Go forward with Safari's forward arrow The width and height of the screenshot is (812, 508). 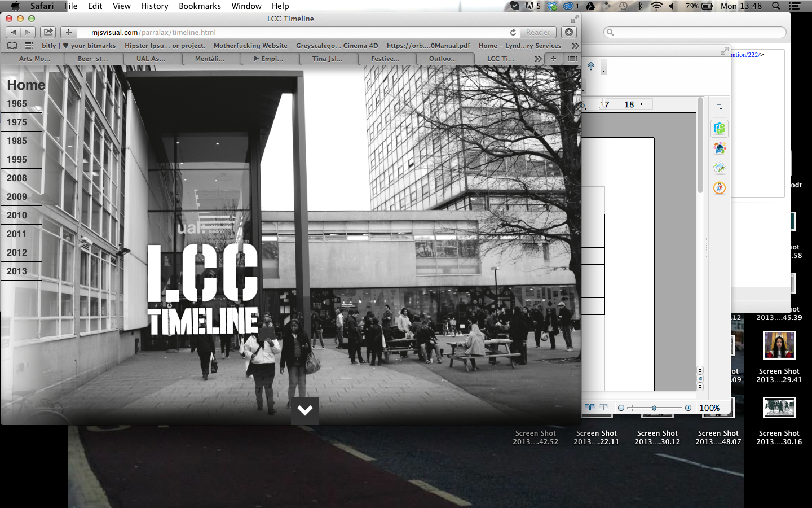(x=28, y=32)
